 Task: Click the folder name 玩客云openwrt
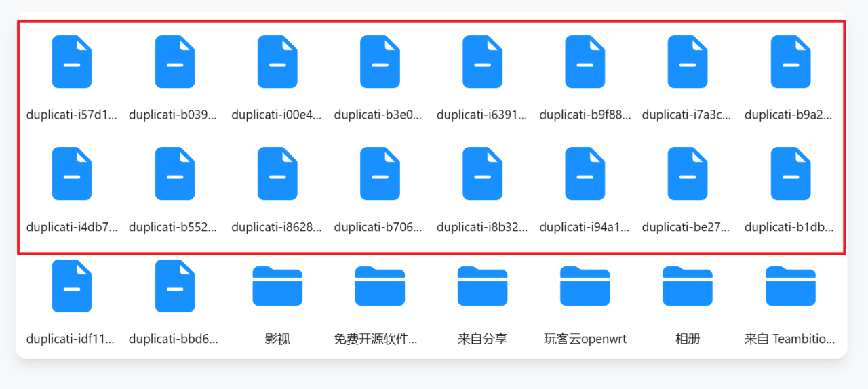(585, 339)
